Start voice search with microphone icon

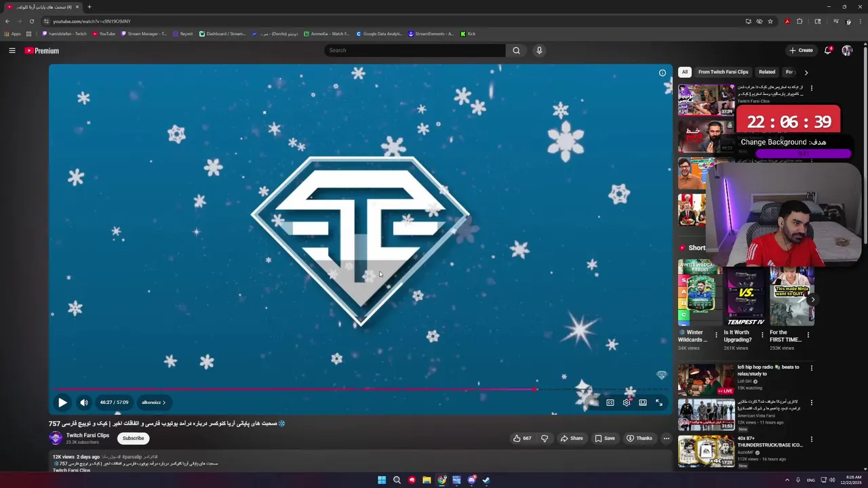(x=539, y=50)
